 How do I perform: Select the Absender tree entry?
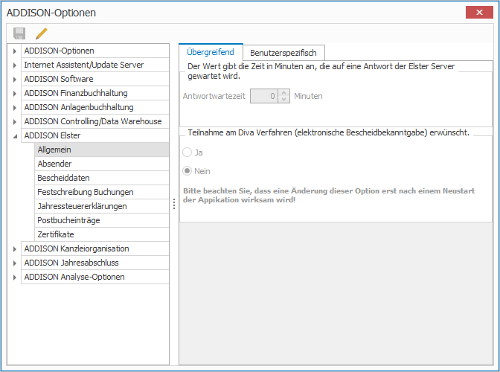click(x=102, y=164)
